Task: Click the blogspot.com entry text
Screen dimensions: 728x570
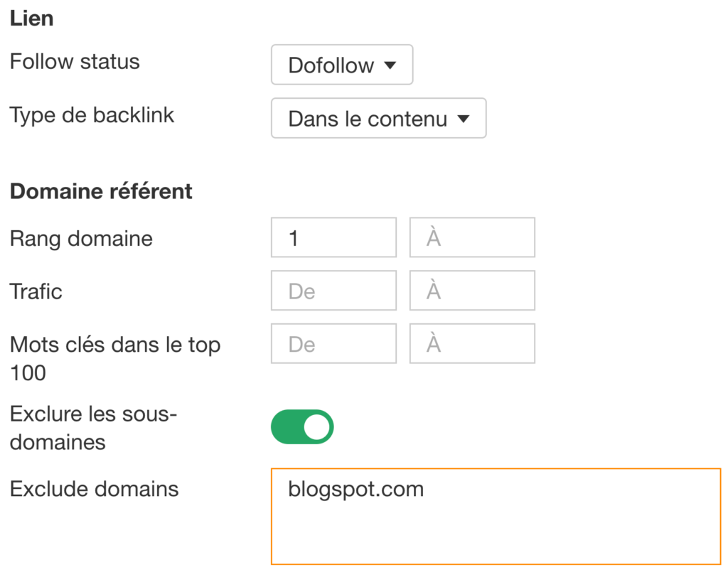Action: (355, 490)
